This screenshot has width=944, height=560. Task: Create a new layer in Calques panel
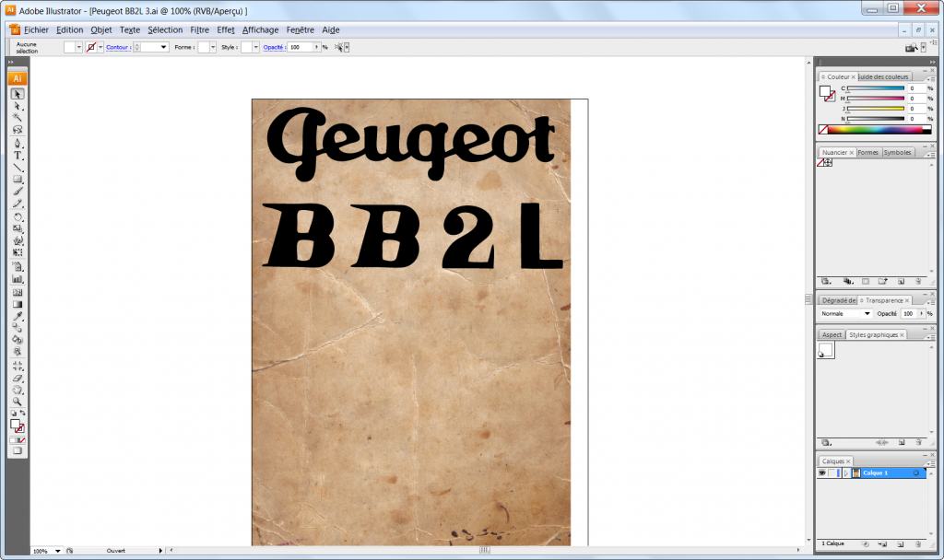(901, 543)
